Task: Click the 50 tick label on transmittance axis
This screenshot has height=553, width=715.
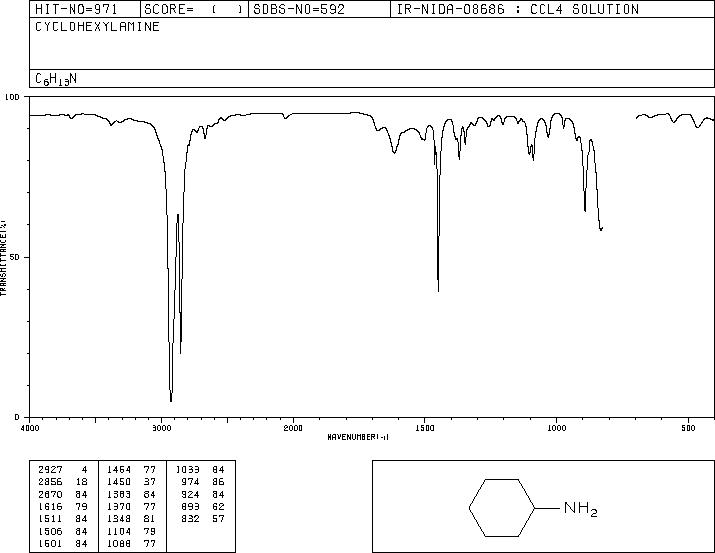Action: (15, 257)
